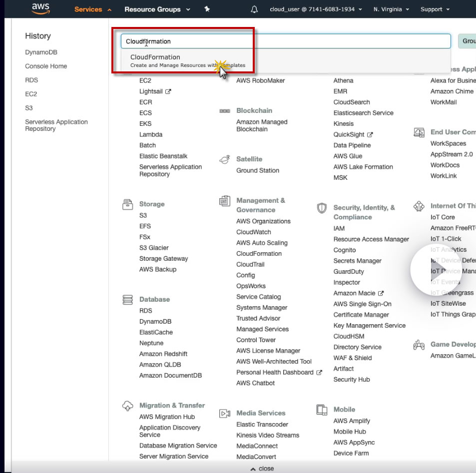Viewport: 476px width, 473px height.
Task: Click the AWS logo icon
Action: (40, 8)
